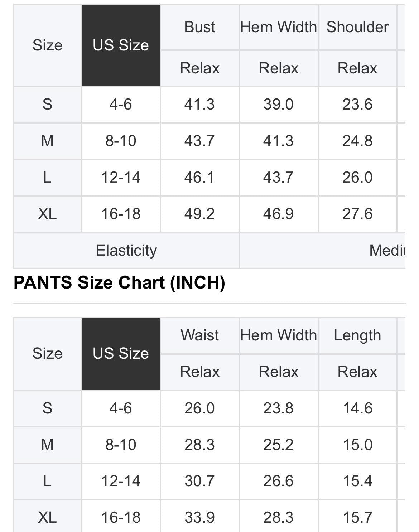Select the XL waist value 33.9

pos(199,517)
